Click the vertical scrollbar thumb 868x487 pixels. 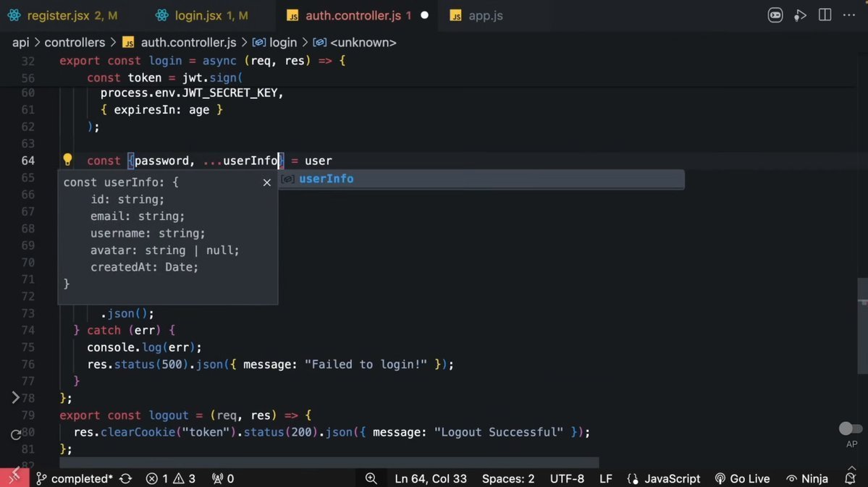(x=862, y=326)
